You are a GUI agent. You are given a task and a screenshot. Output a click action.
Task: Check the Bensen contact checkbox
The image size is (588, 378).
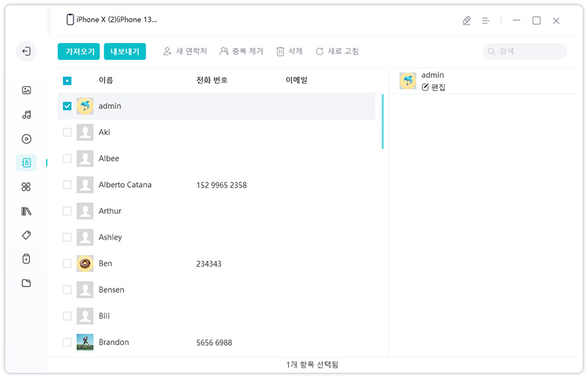(x=67, y=289)
